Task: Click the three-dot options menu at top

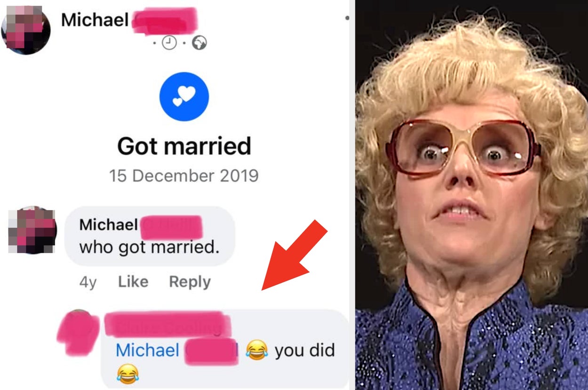Action: 347,18
